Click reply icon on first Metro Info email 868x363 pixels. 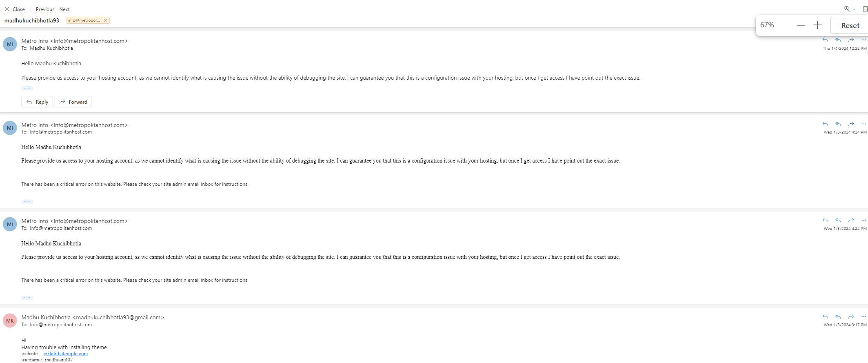tap(825, 40)
